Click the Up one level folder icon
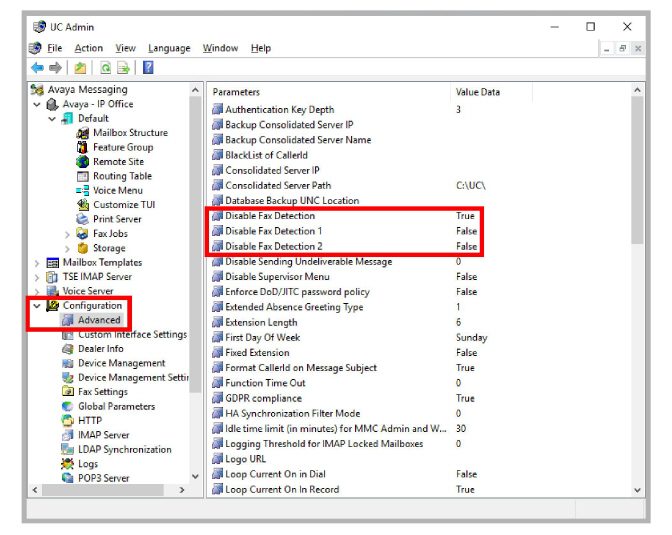The height and width of the screenshot is (535, 672). click(x=80, y=68)
